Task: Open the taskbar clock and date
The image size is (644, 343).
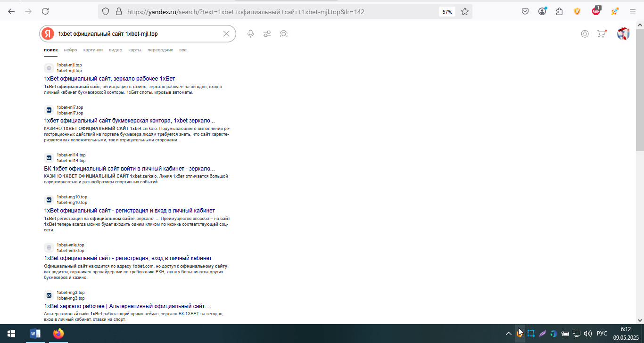Action: [x=626, y=334]
